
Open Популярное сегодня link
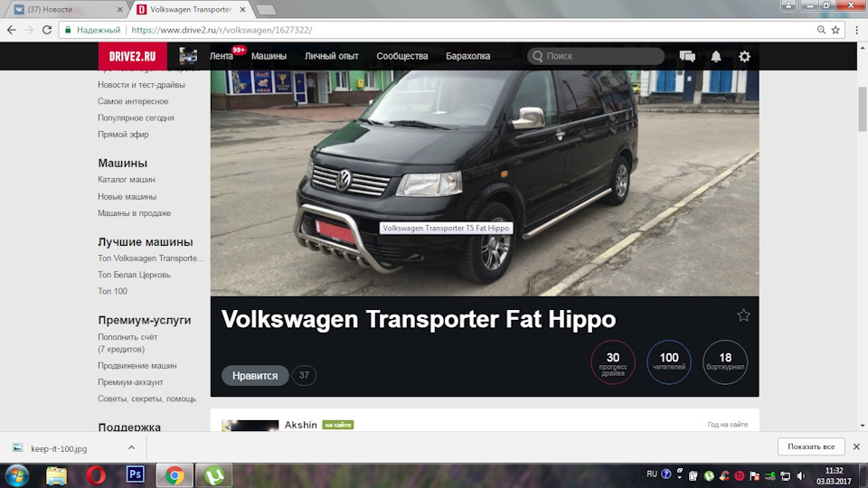click(136, 117)
